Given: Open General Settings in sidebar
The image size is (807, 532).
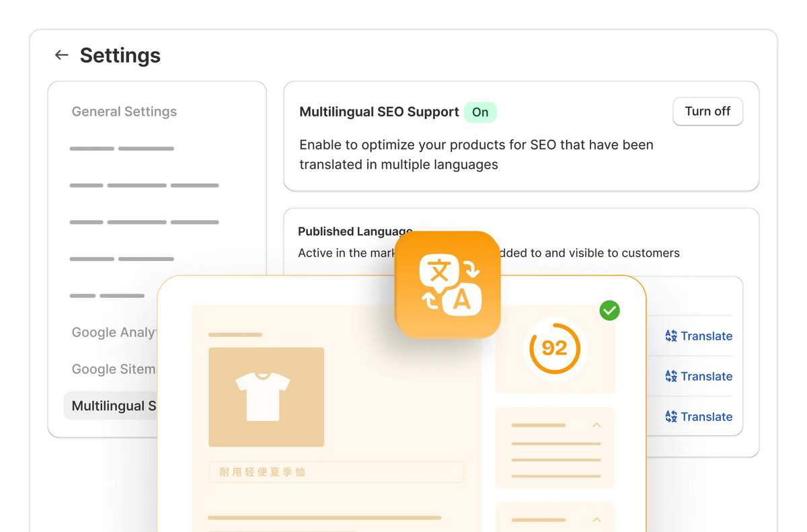Looking at the screenshot, I should 124,112.
